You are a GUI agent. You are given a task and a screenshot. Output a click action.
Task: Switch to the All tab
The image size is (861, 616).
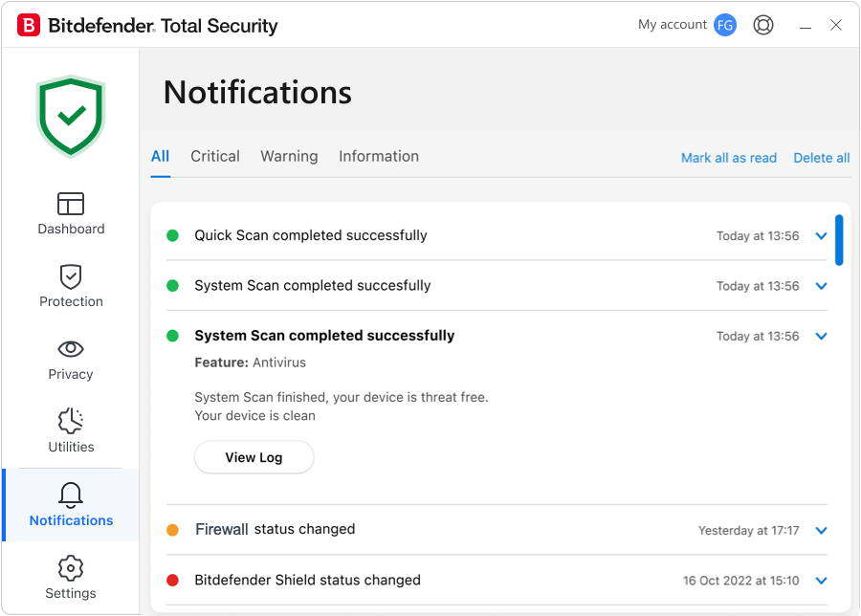(161, 157)
